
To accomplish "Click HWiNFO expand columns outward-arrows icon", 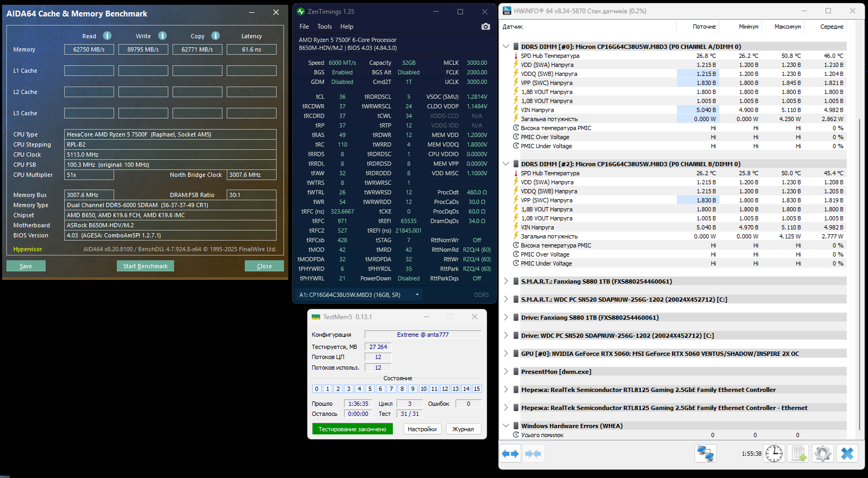I will pos(510,454).
